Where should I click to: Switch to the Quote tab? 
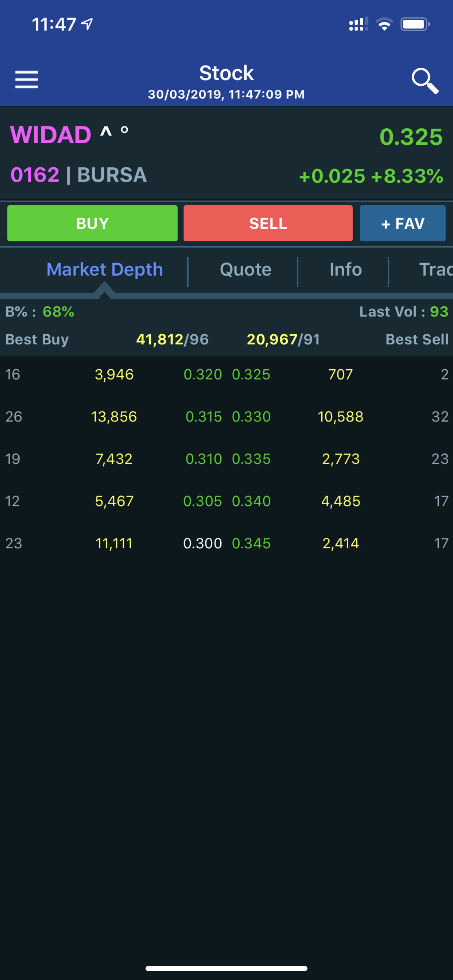[245, 269]
